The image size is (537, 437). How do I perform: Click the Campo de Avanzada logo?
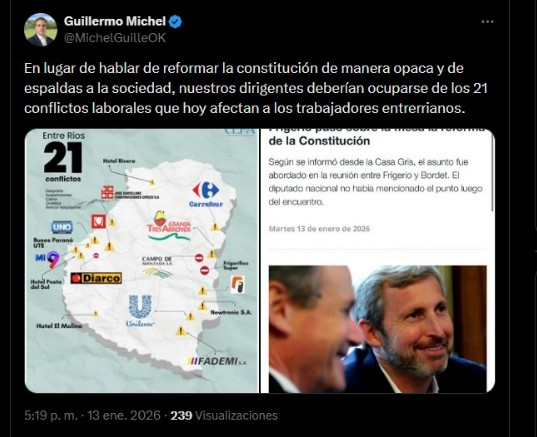point(158,267)
